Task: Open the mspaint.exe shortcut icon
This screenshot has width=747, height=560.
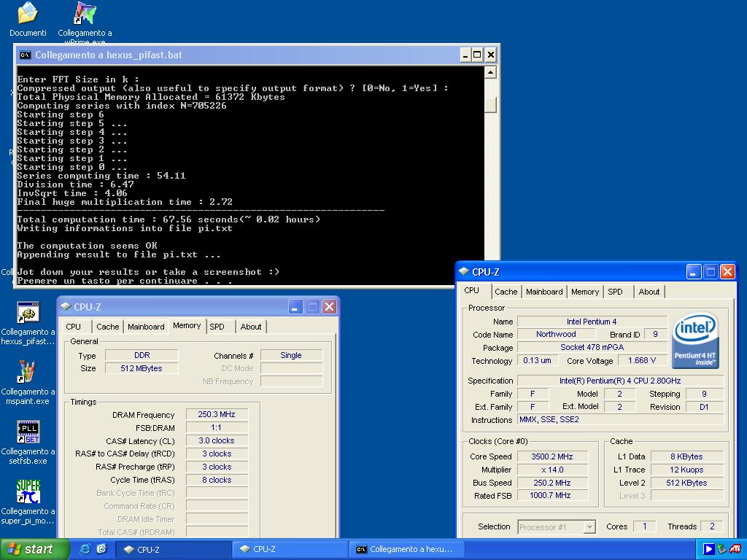Action: tap(27, 372)
